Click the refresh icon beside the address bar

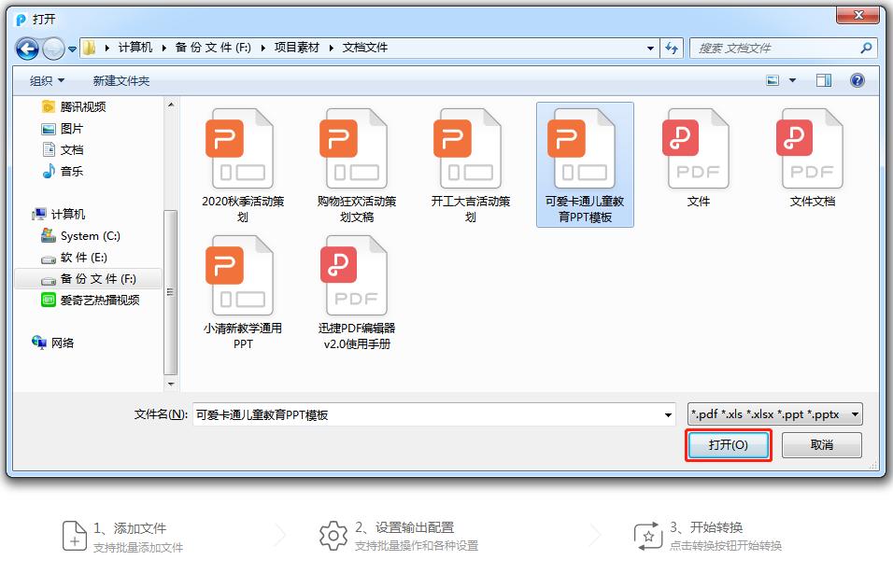pyautogui.click(x=673, y=48)
